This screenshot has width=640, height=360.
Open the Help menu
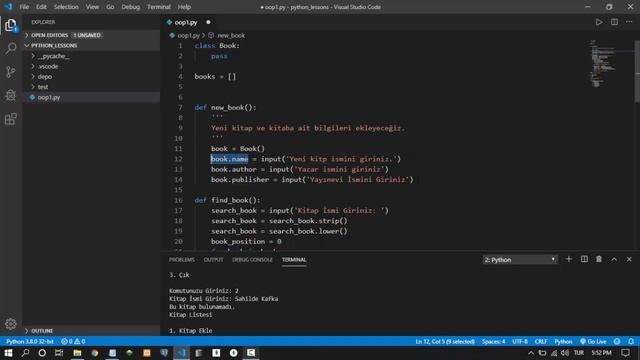point(184,7)
